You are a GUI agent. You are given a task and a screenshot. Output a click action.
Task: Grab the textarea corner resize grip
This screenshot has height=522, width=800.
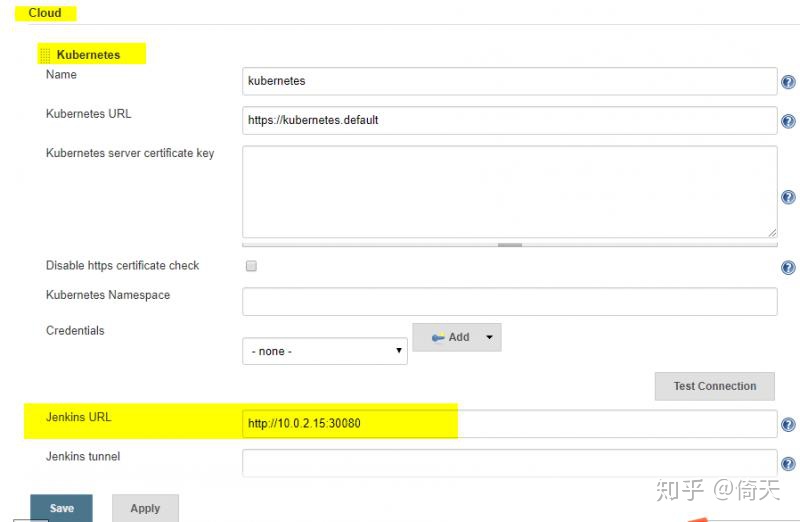click(x=772, y=233)
